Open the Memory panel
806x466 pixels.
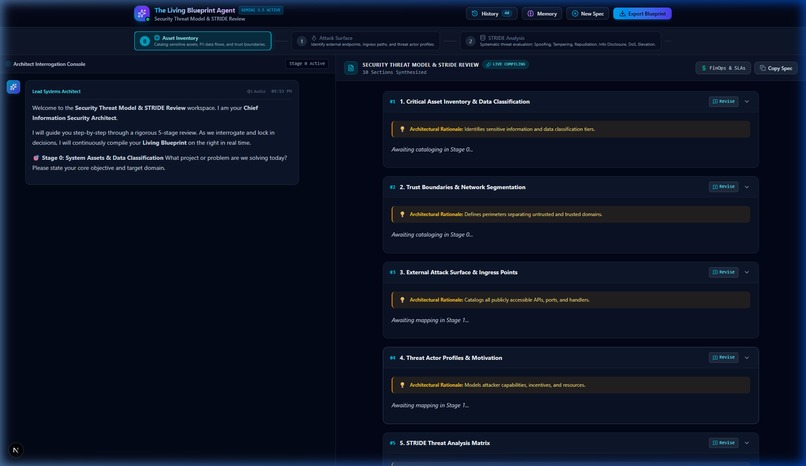(542, 13)
